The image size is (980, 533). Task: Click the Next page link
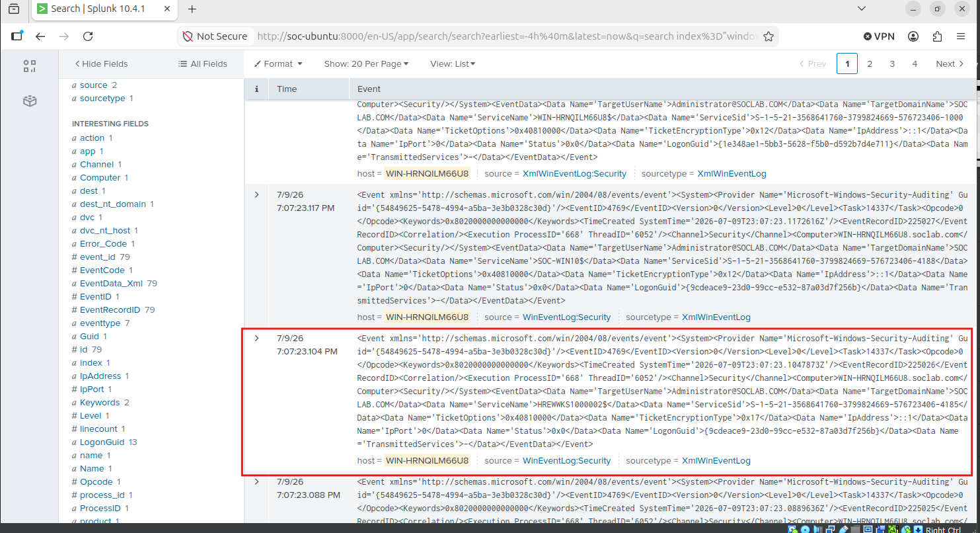(x=950, y=63)
